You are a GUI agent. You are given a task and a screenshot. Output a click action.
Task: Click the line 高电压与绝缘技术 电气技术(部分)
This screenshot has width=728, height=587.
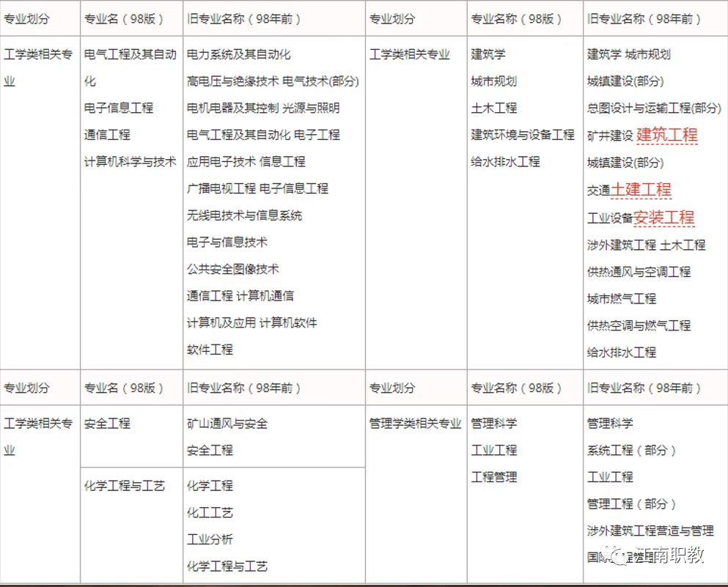[273, 81]
